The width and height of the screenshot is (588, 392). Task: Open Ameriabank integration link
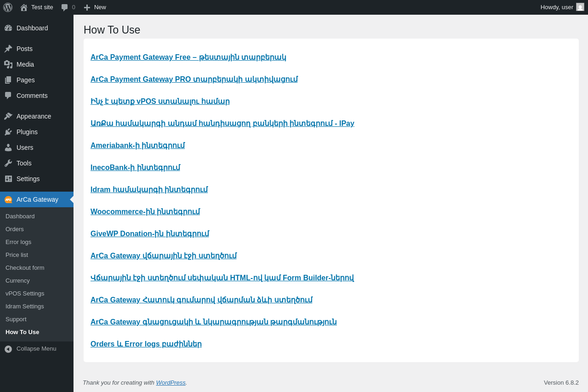[138, 146]
